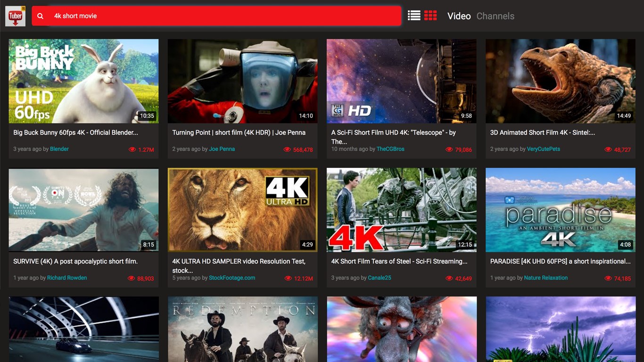Screen dimensions: 644x362
Task: Click the eye icon beside 74,185 views
Action: click(608, 279)
